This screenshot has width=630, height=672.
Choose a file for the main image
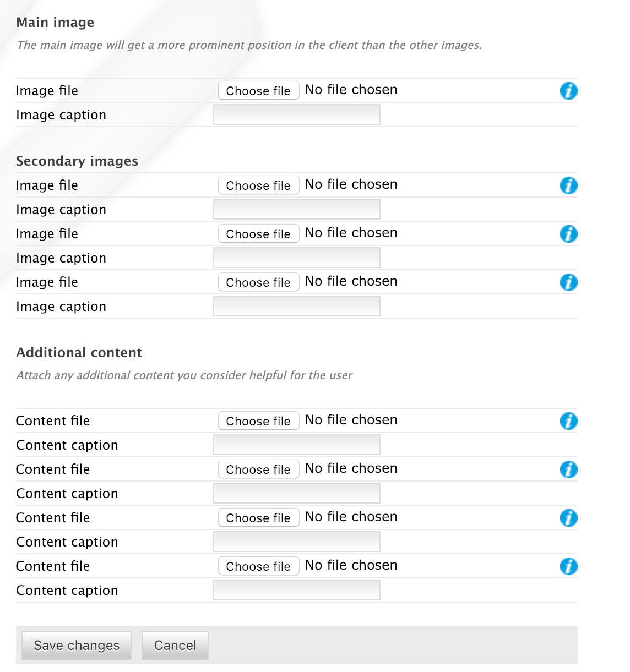coord(258,90)
